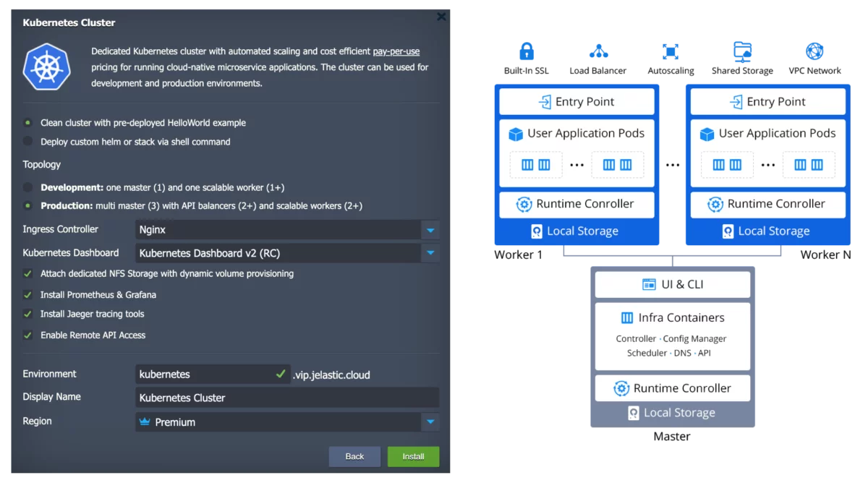Click the Install button
Screen dimensions: 868x483
coord(414,456)
